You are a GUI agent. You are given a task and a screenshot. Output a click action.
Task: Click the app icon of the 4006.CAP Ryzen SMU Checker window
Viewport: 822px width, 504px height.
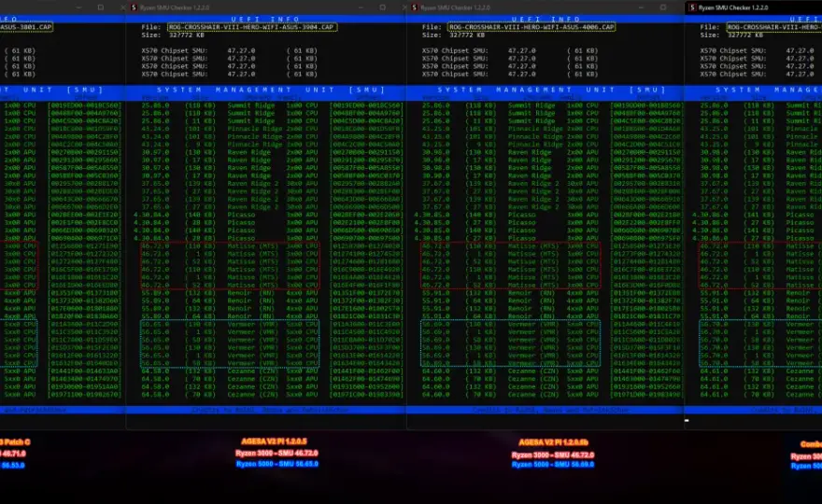tap(415, 7)
